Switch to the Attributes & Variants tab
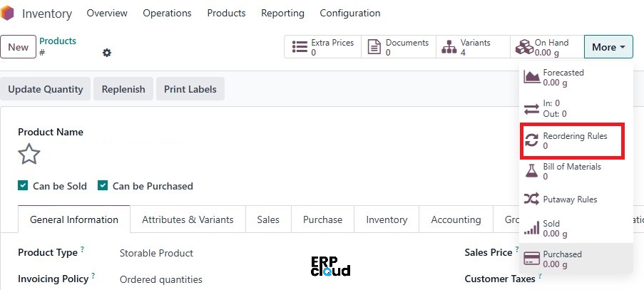Viewport: 644px width, 290px height. click(188, 219)
